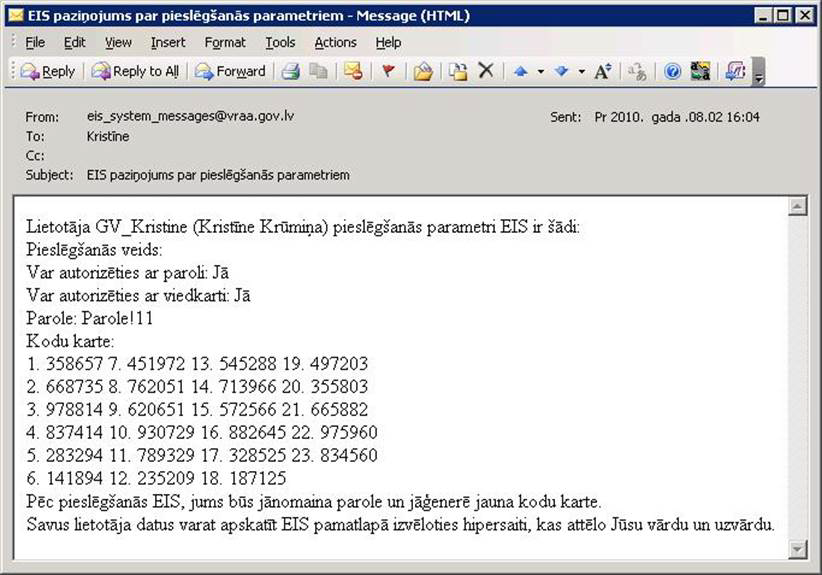Delete the message using the X icon

pos(486,71)
